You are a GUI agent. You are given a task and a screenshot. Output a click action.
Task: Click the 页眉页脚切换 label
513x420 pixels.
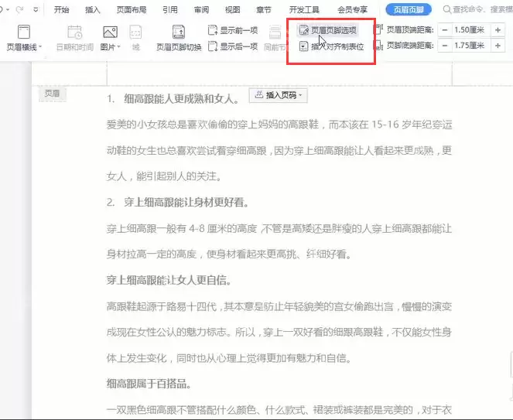click(179, 47)
